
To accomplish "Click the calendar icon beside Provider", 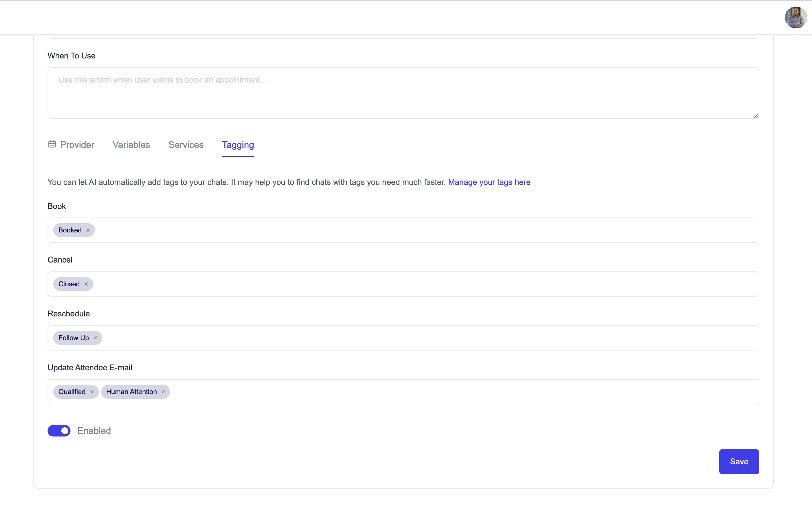I will (52, 144).
